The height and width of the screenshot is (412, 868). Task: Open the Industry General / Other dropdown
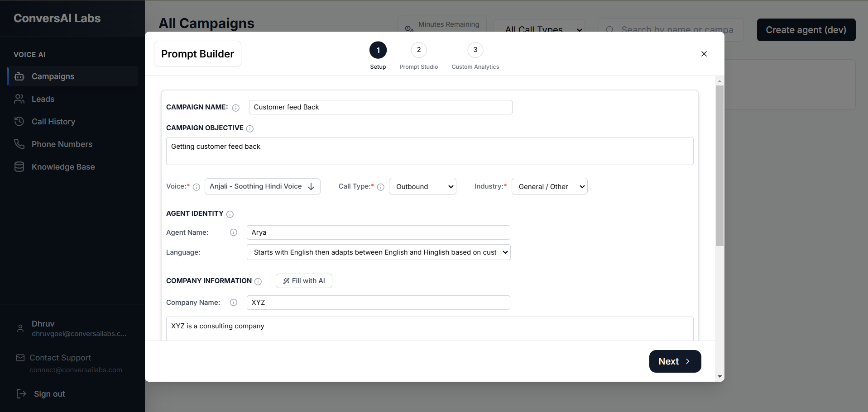(x=550, y=186)
